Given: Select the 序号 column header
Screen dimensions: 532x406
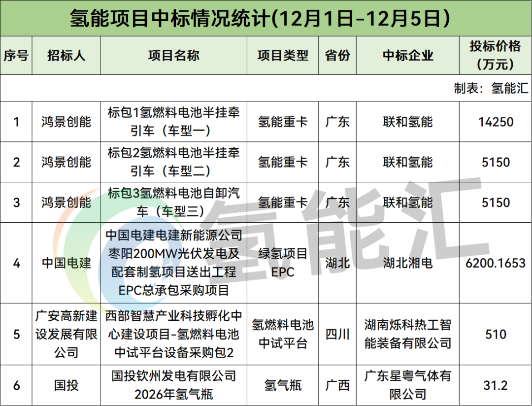Looking at the screenshot, I should 16,55.
